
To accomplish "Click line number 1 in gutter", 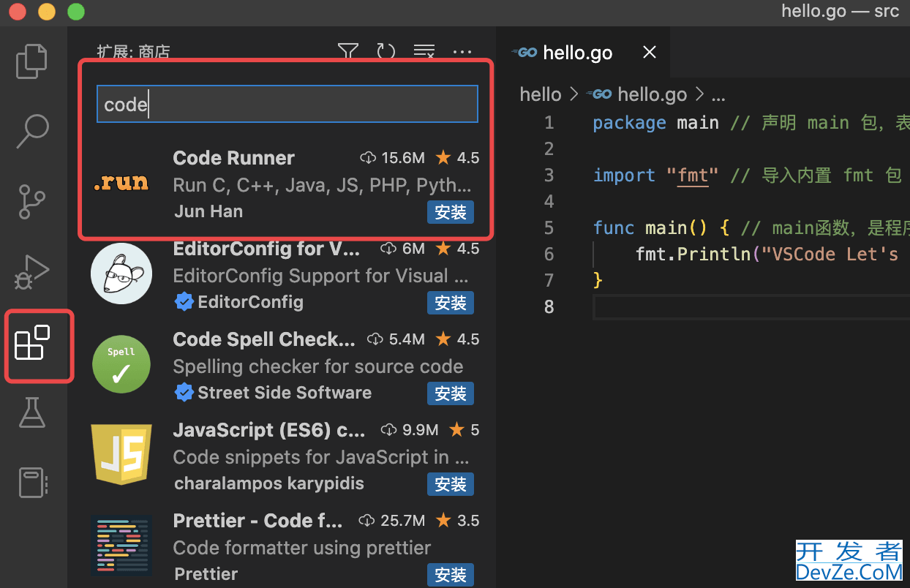I will [549, 123].
